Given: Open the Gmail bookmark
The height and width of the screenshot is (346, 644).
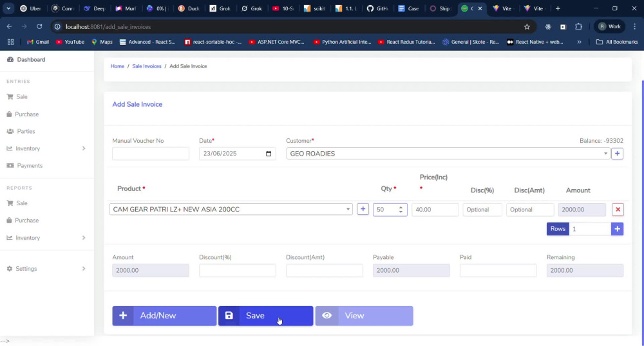Looking at the screenshot, I should tap(38, 42).
